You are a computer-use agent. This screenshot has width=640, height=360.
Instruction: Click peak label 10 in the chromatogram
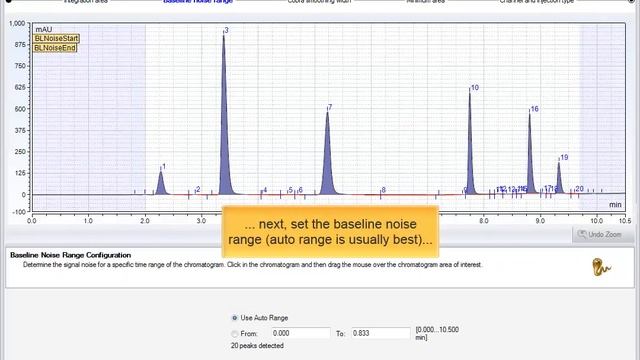475,87
